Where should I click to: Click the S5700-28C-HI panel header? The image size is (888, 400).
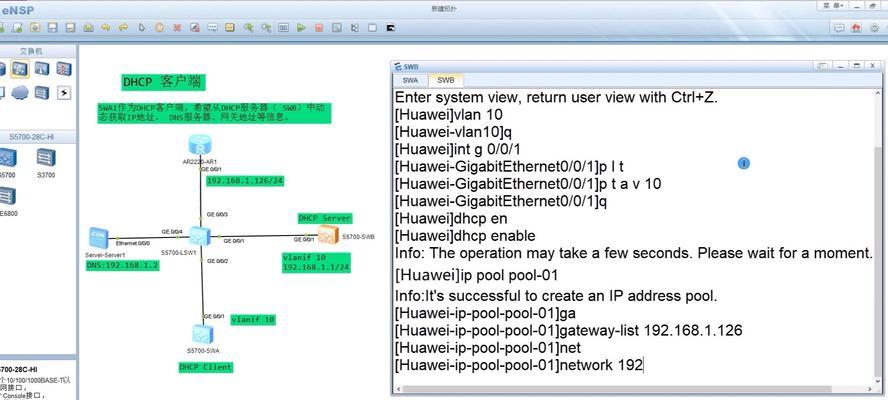point(31,137)
